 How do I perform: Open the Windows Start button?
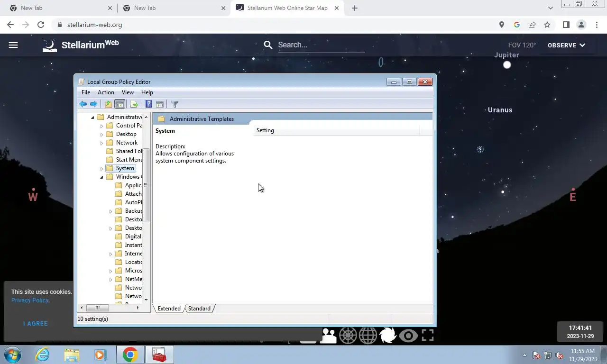[13, 355]
